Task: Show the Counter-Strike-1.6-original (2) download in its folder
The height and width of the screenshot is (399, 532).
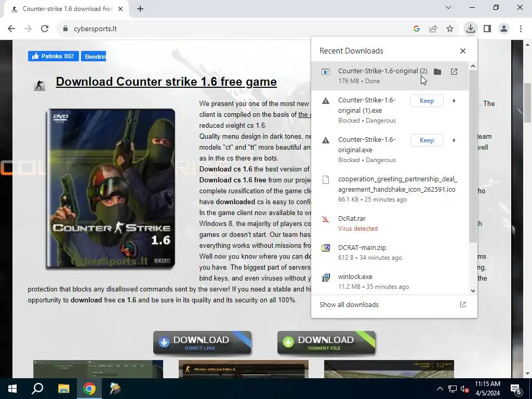Action: pyautogui.click(x=437, y=72)
